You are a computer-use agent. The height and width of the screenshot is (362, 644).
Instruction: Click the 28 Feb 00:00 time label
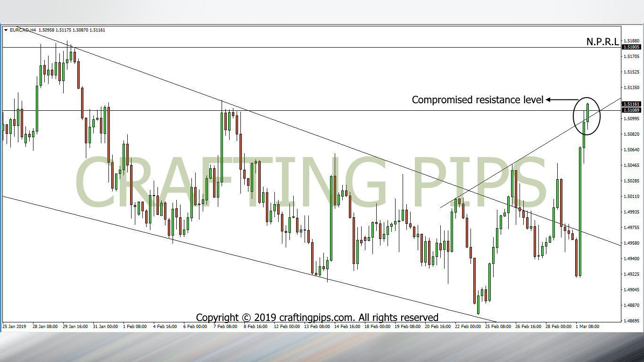point(558,326)
